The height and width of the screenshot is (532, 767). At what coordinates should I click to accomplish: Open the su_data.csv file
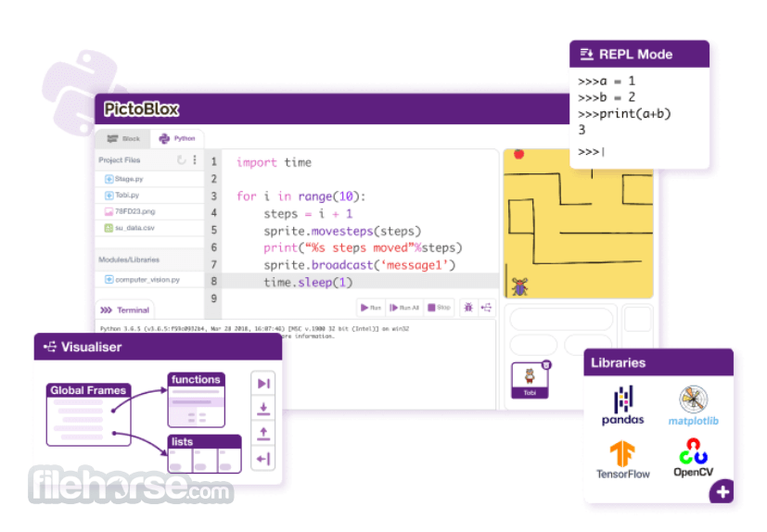[149, 228]
